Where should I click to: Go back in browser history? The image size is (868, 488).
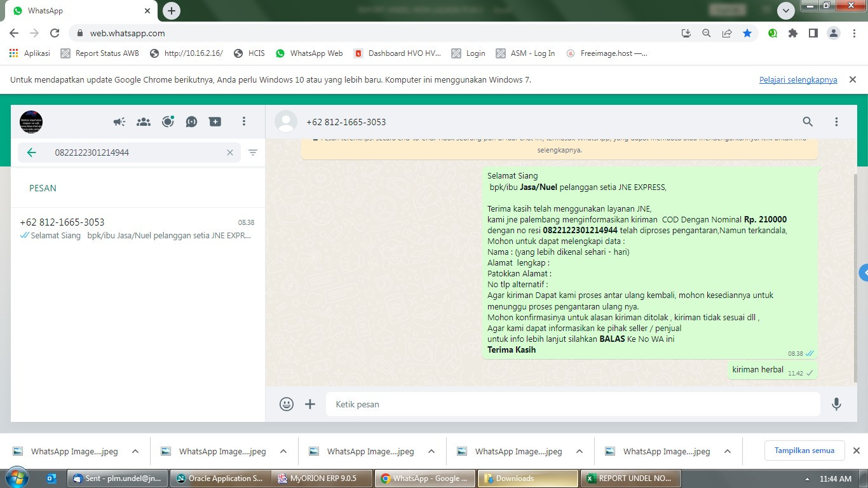pyautogui.click(x=14, y=33)
